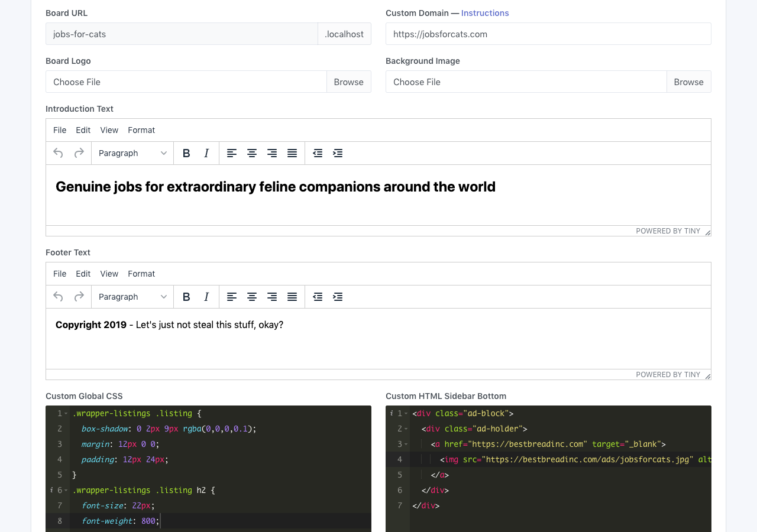The image size is (757, 532).
Task: Collapse the HTML fold at line 2
Action: coord(406,429)
